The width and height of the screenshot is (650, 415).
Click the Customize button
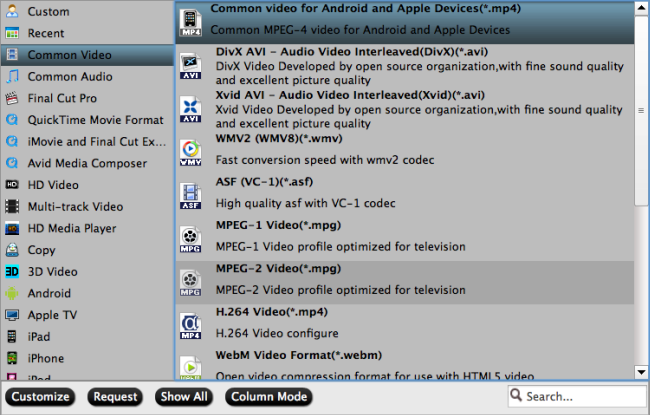tap(40, 397)
